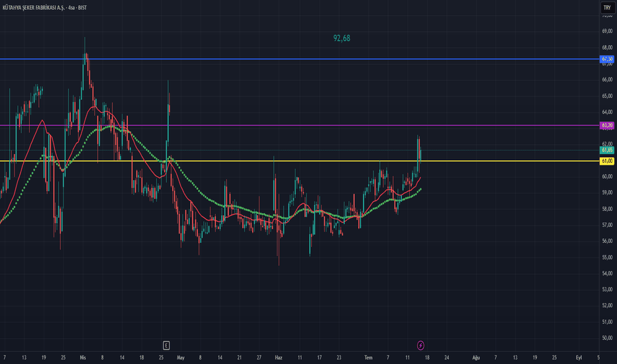This screenshot has height=364, width=617.
Task: Open the TRY currency selector
Action: click(607, 7)
